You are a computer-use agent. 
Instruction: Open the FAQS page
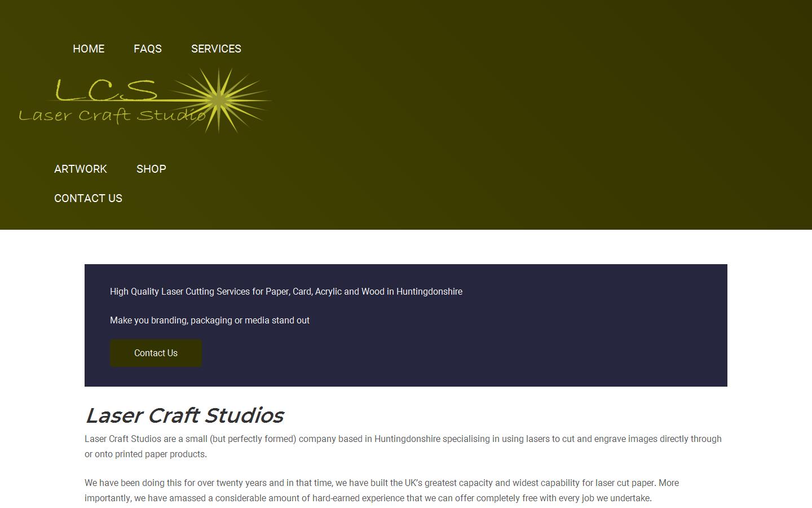tap(148, 49)
